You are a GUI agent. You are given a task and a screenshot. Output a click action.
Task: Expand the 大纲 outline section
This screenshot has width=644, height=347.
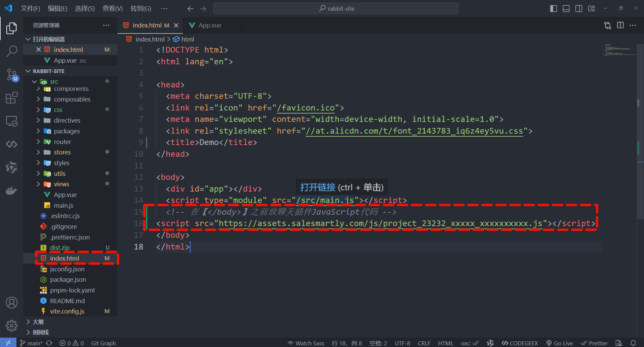(38, 322)
